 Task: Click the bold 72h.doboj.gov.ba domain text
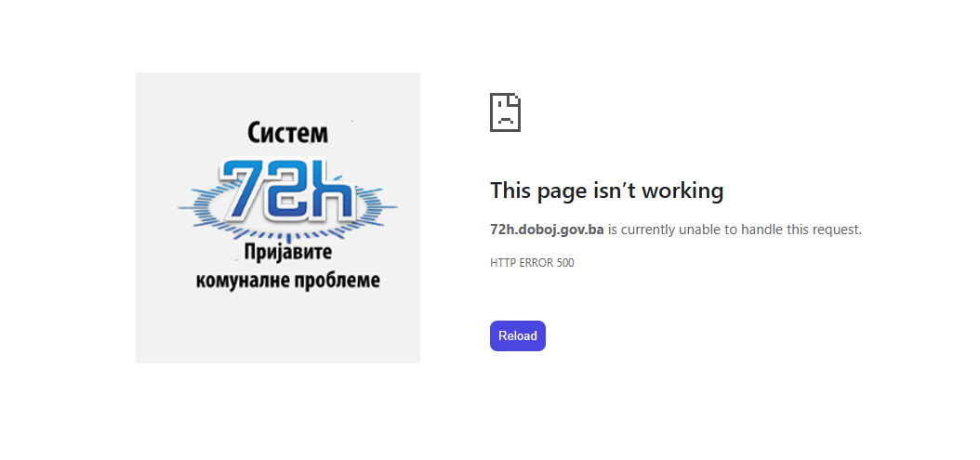tap(547, 230)
